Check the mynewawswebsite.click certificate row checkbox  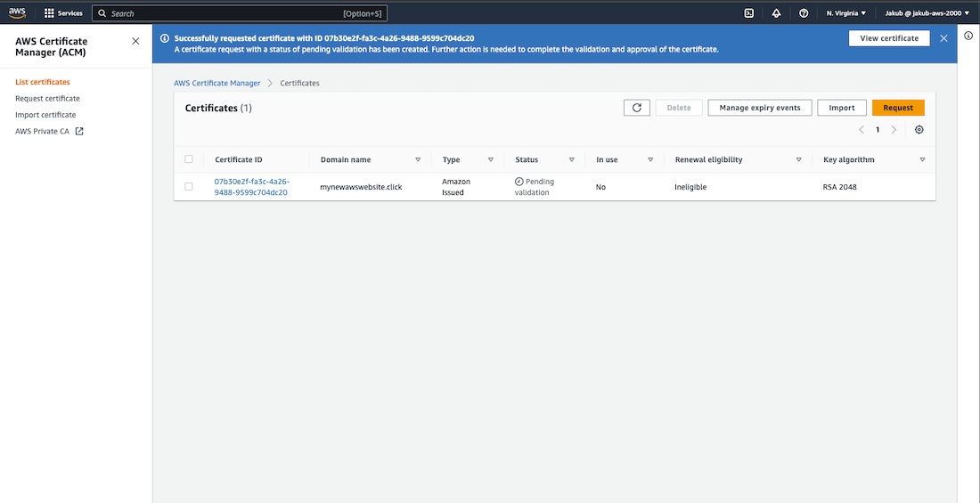(189, 187)
